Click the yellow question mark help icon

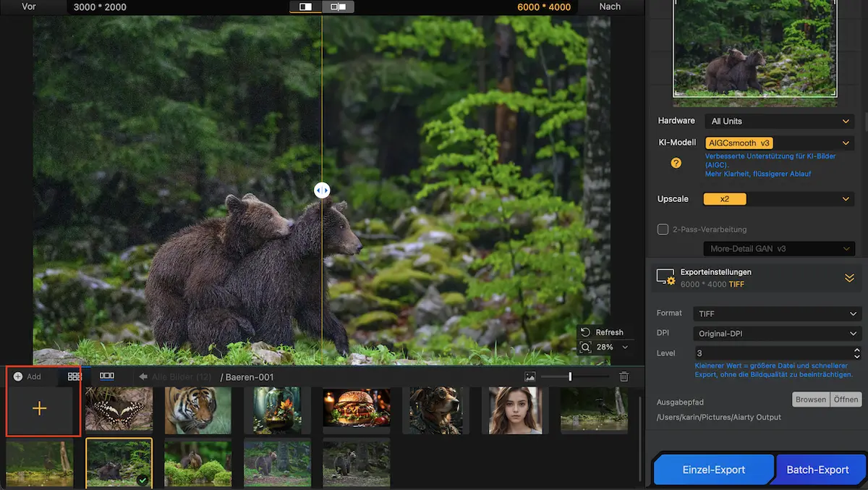676,163
